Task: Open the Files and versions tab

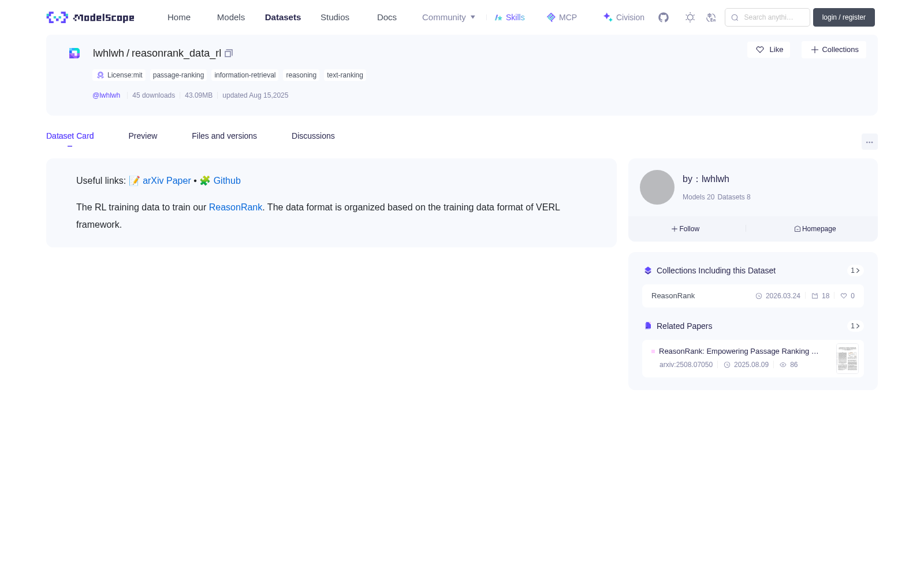Action: (224, 136)
